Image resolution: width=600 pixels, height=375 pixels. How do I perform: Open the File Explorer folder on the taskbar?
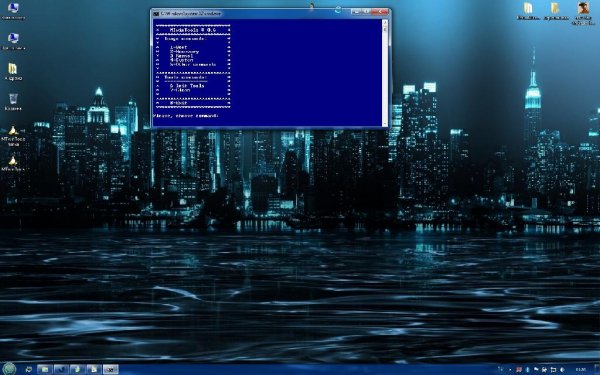tap(44, 369)
